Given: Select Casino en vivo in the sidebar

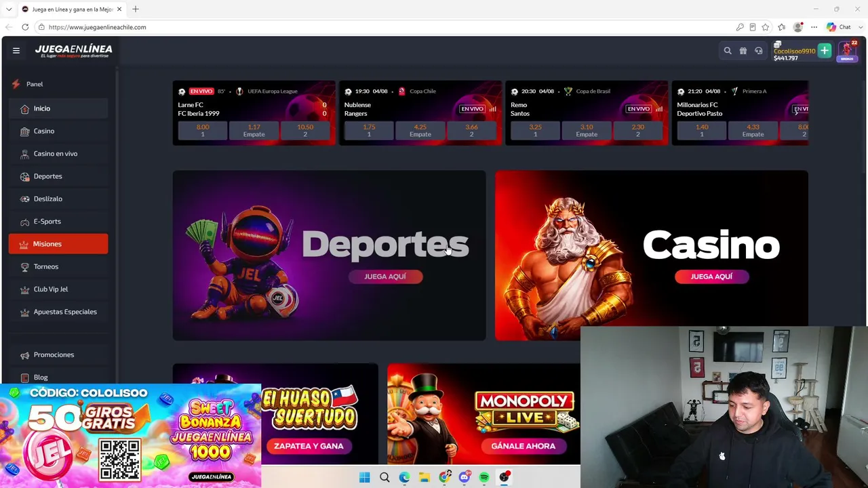Looking at the screenshot, I should click(x=58, y=154).
